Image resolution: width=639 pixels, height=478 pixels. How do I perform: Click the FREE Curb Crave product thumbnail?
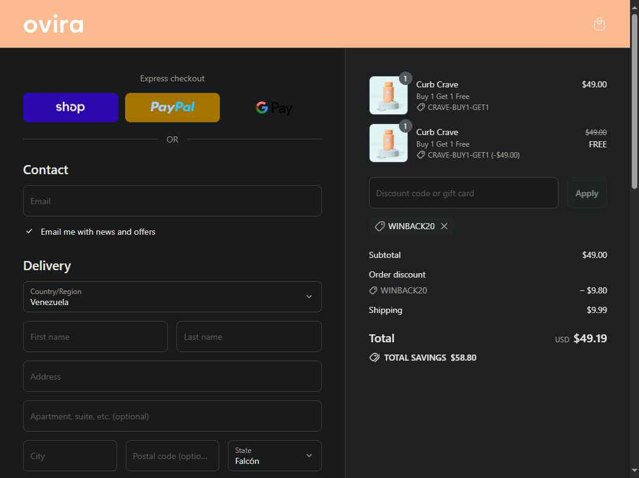388,143
